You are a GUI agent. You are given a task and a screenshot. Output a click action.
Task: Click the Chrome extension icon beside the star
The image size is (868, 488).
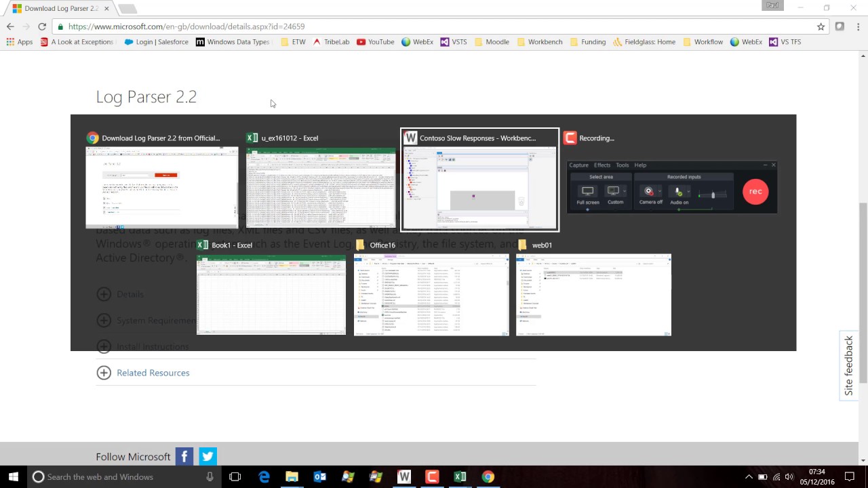point(840,26)
